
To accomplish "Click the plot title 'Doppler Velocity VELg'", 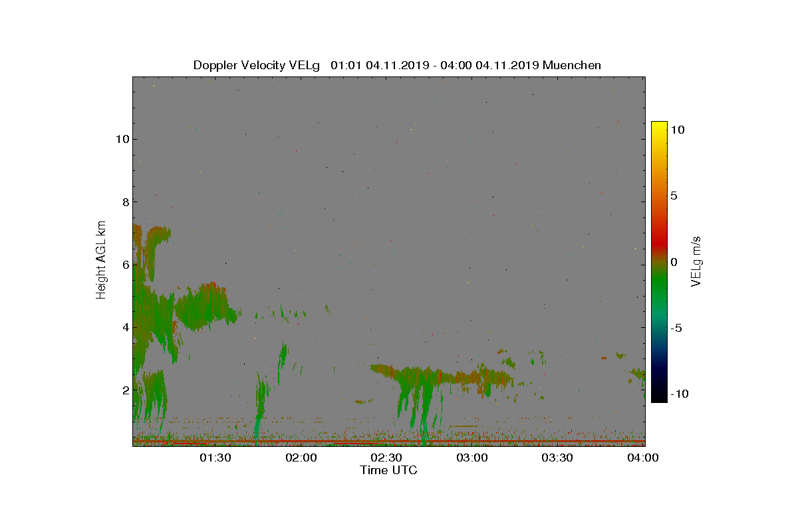I will tap(256, 65).
